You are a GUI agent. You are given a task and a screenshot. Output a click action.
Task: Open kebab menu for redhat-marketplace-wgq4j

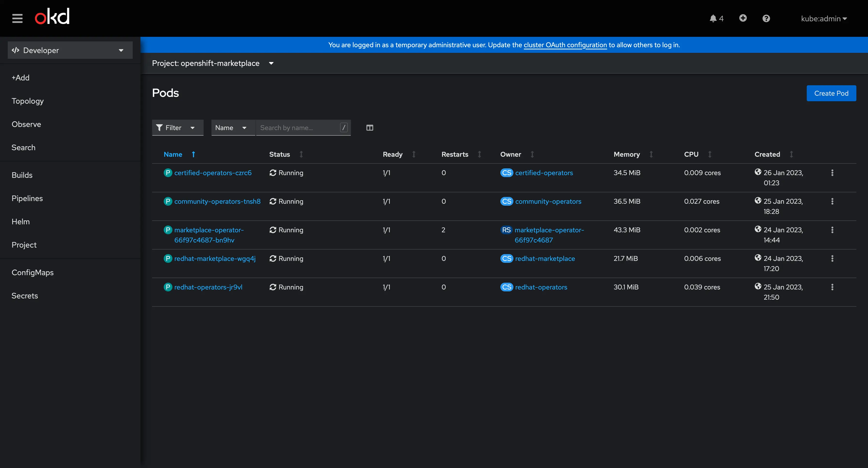(x=832, y=258)
